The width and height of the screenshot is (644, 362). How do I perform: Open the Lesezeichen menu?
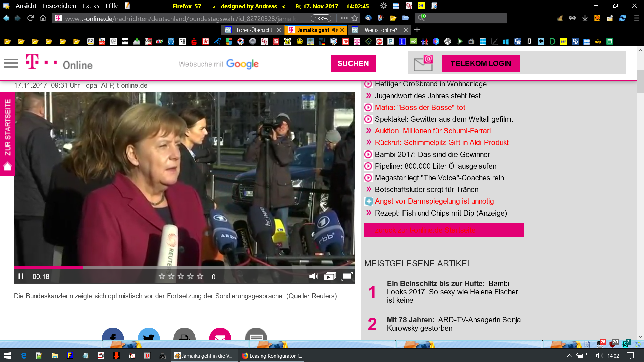59,6
